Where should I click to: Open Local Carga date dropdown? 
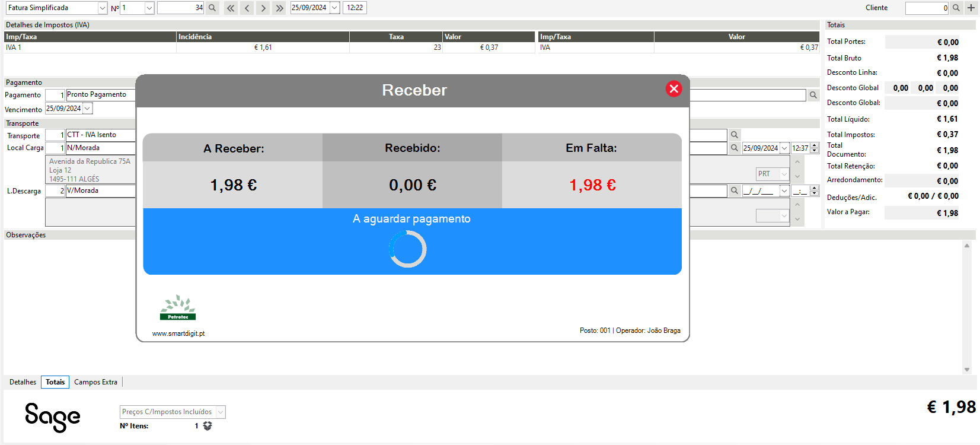784,148
